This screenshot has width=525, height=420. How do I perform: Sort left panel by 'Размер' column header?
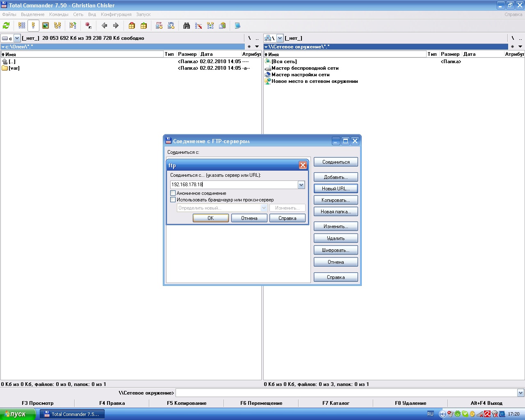tap(188, 54)
